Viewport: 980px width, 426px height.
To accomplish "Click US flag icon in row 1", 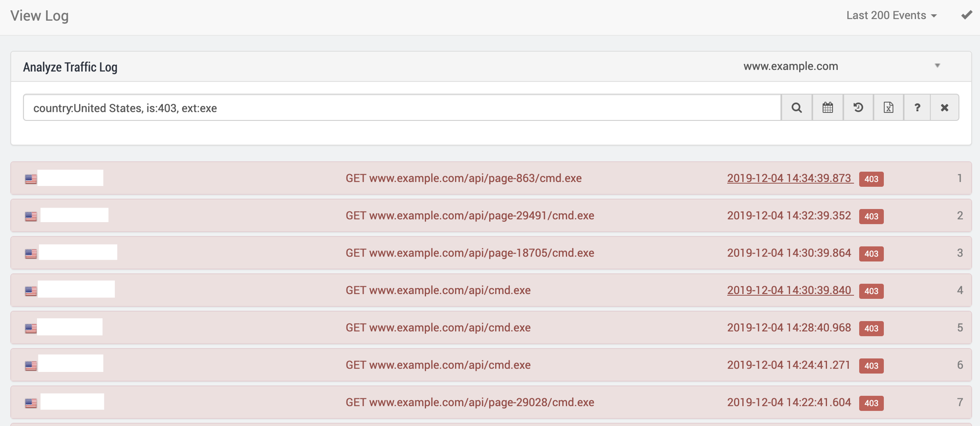I will 31,179.
